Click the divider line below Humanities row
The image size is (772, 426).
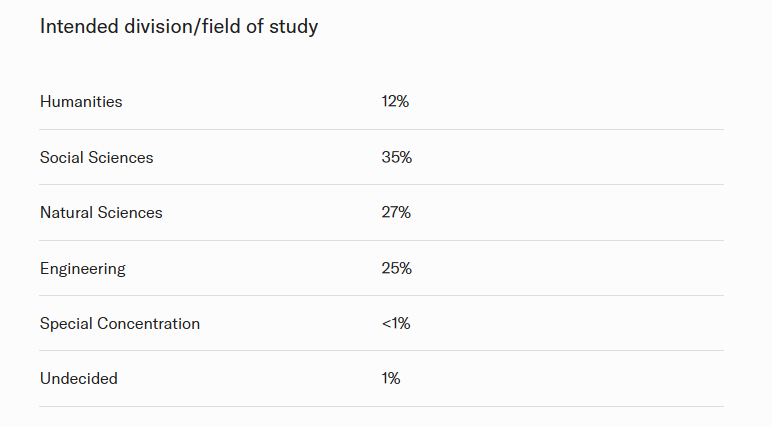381,130
